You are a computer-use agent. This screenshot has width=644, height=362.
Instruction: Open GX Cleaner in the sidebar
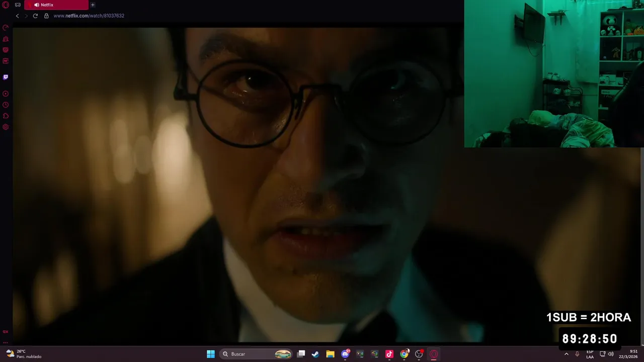coord(6,39)
